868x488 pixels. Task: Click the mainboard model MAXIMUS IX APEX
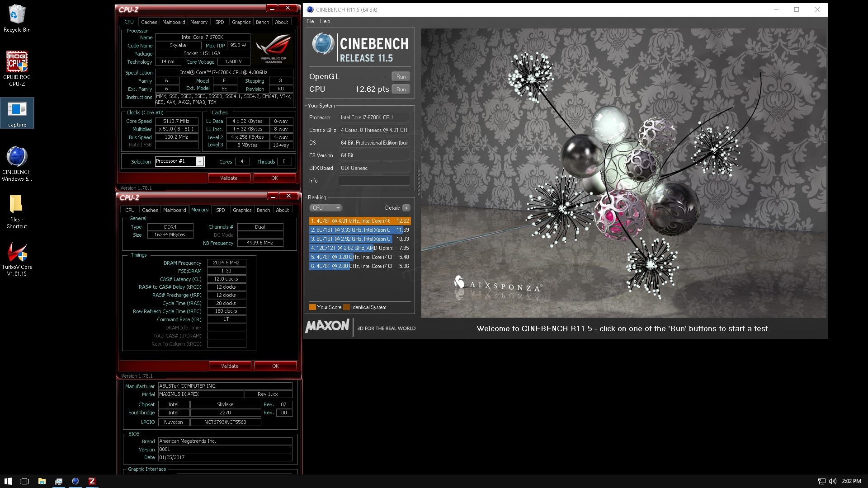click(201, 394)
